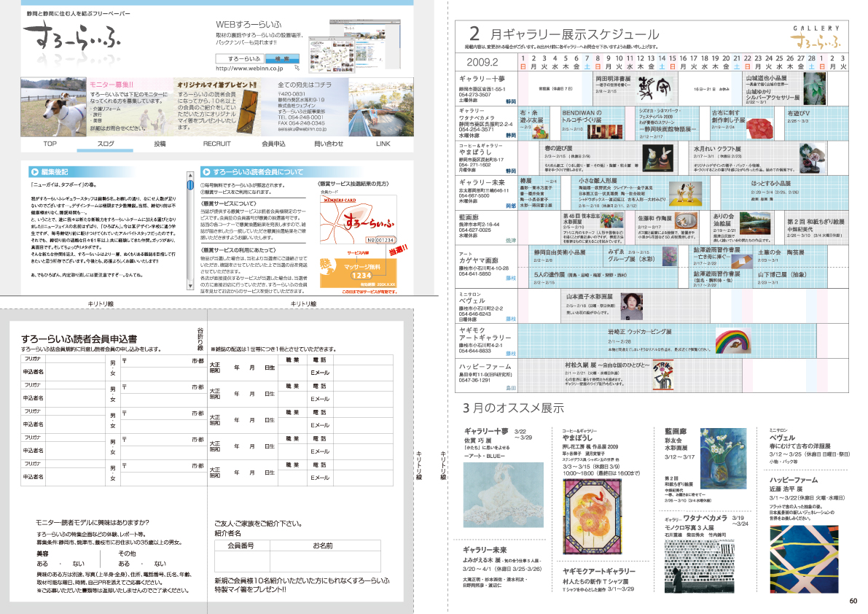Click the black-and-white photo under モノクロ写真3人展
The height and width of the screenshot is (614, 868).
699,568
